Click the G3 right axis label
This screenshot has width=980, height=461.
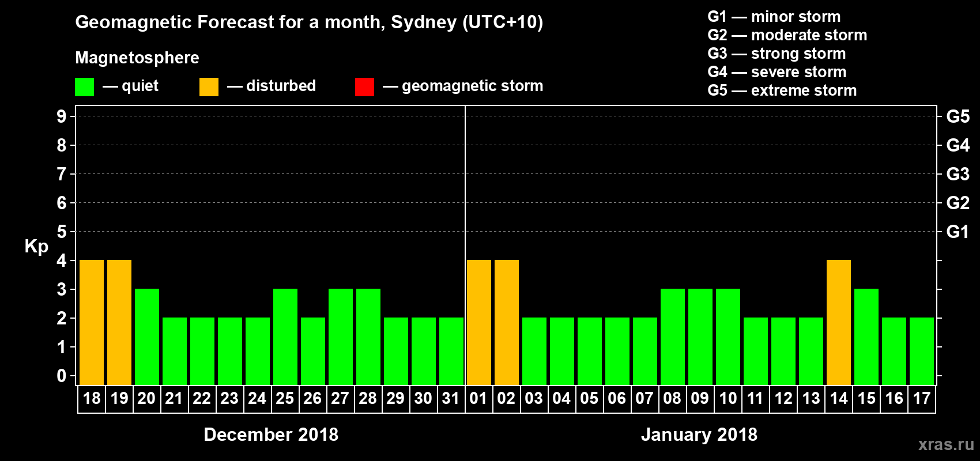958,174
